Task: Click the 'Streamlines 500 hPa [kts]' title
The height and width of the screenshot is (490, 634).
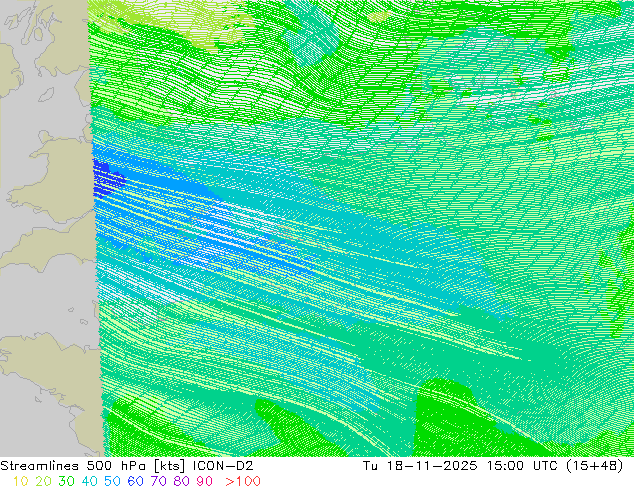Action: coord(93,466)
